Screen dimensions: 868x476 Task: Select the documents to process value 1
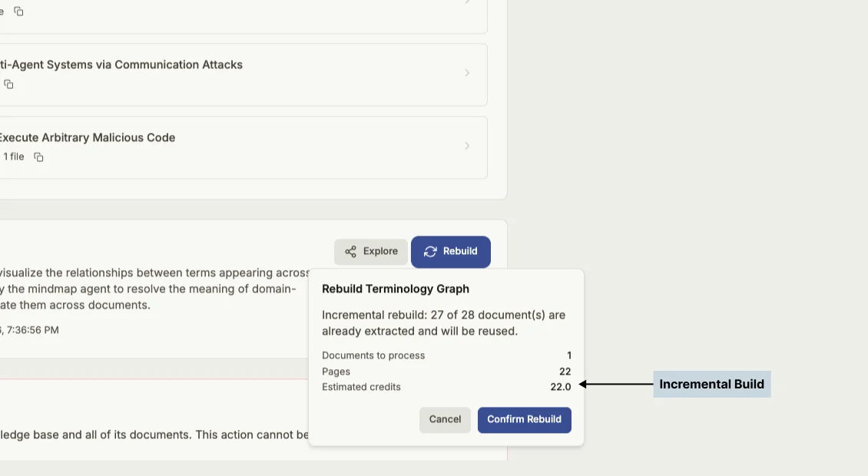point(568,355)
